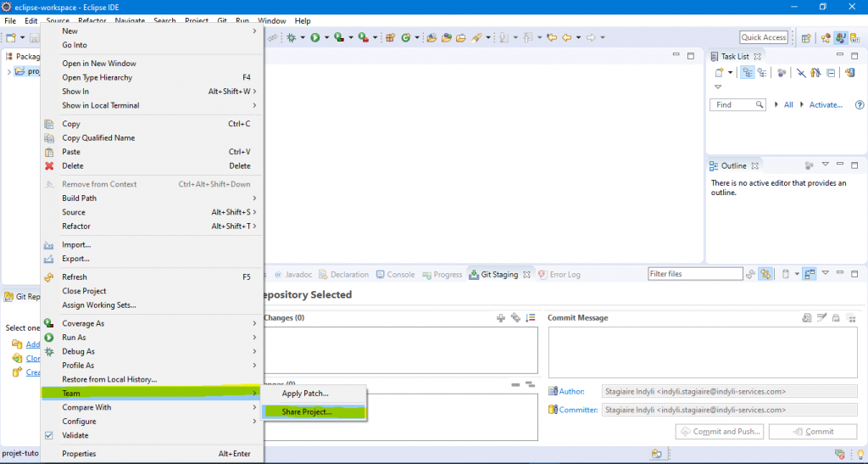Click the Find field in Task List
The image size is (868, 464).
coord(737,104)
